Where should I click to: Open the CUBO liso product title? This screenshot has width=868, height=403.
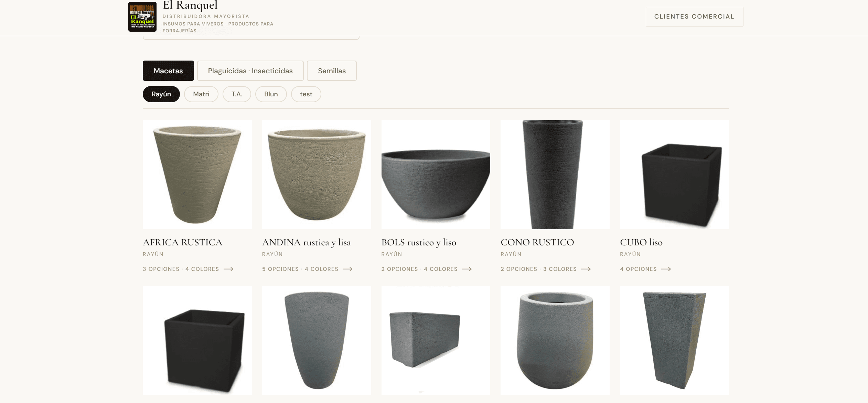[x=641, y=242]
